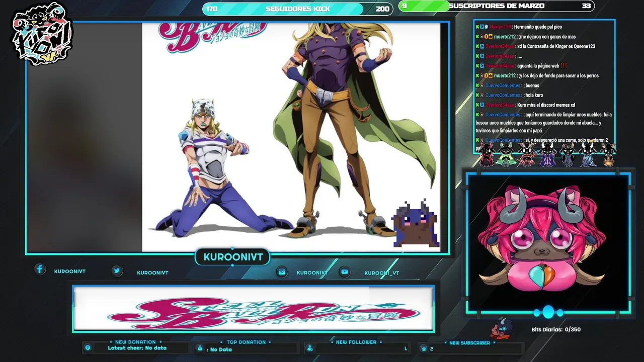Screen dimensions: 644x362
Task: Click the Bits Diarias 0/350 counter
Action: pyautogui.click(x=556, y=330)
